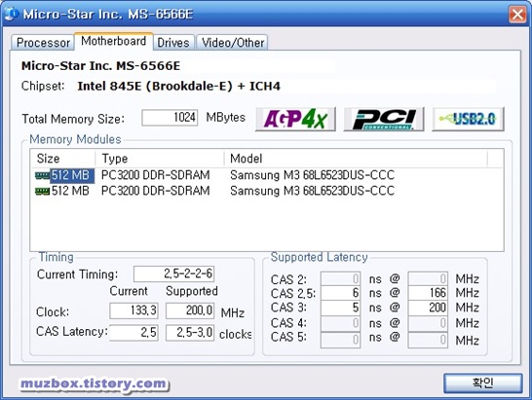532x400 pixels.
Task: Click the CAS 2 MHz field
Action: 428,278
